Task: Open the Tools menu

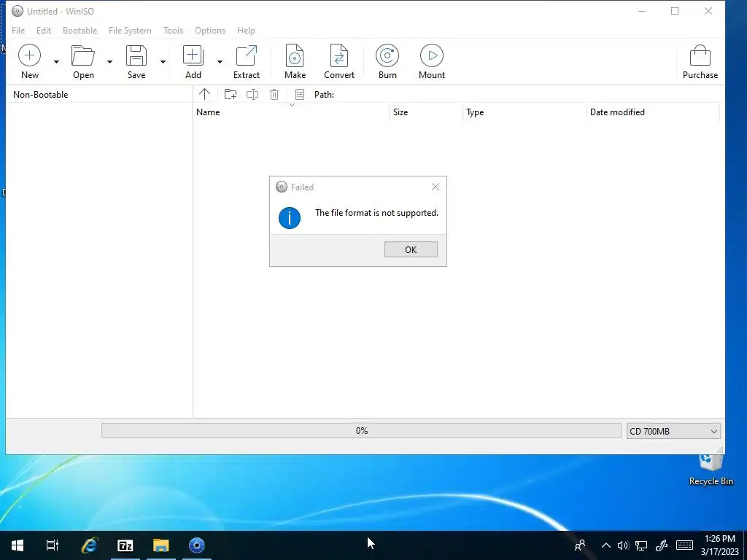Action: (173, 31)
